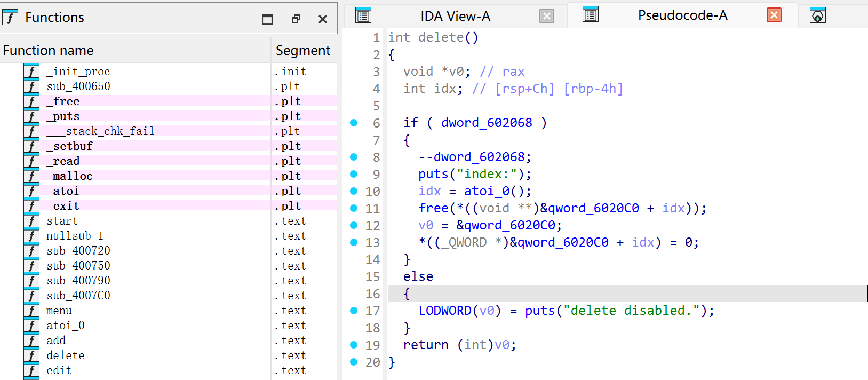Click the return statement on line 19
Image resolution: width=868 pixels, height=380 pixels.
coord(459,345)
